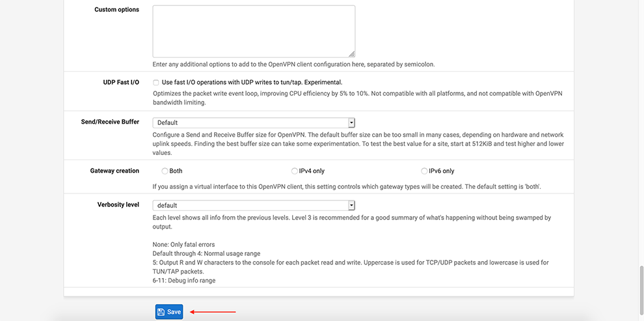This screenshot has width=644, height=321.
Task: Click the floppy disk icon on Save
Action: 161,312
